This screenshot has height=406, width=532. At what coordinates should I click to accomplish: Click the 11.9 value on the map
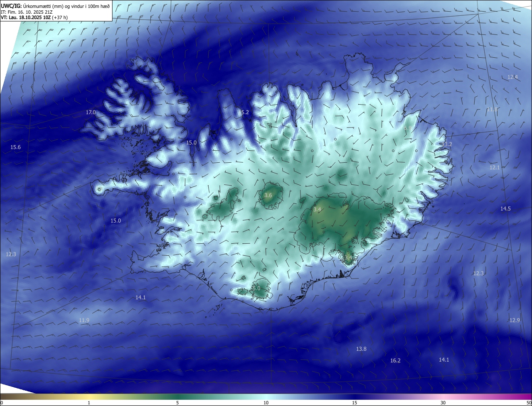[x=84, y=320]
